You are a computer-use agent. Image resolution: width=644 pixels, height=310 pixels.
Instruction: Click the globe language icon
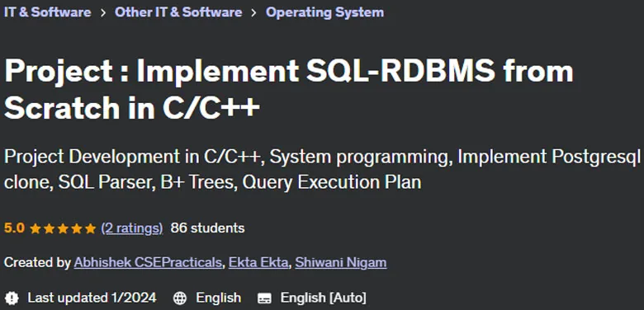[x=180, y=298]
